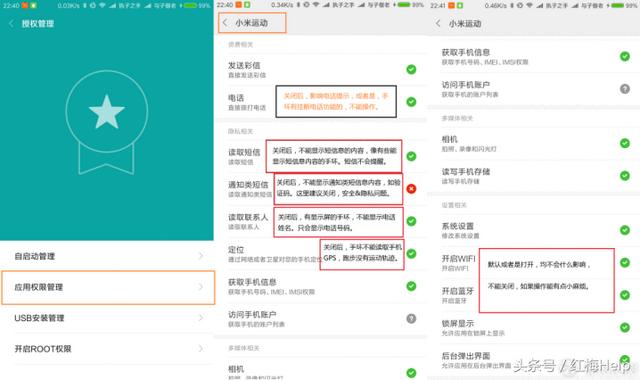Viewport: 640px width, 380px height.
Task: Tap red X status for 通知类短信
Action: (x=411, y=189)
